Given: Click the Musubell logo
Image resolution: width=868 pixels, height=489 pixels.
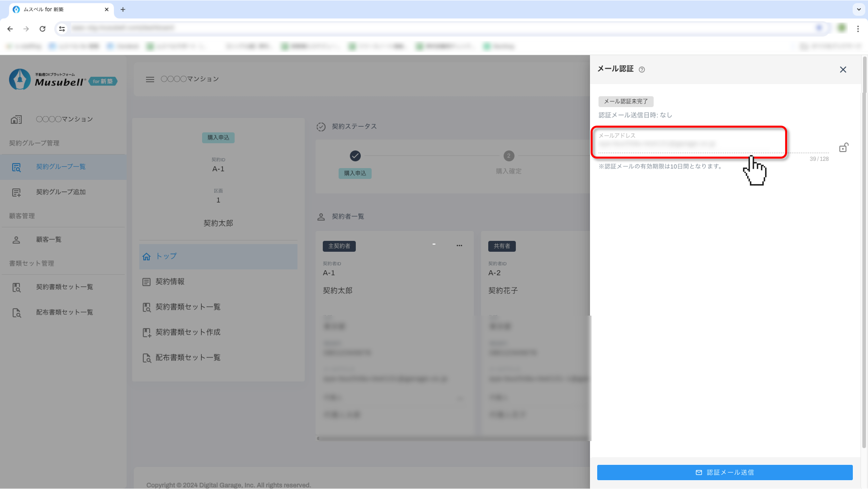Looking at the screenshot, I should [63, 80].
